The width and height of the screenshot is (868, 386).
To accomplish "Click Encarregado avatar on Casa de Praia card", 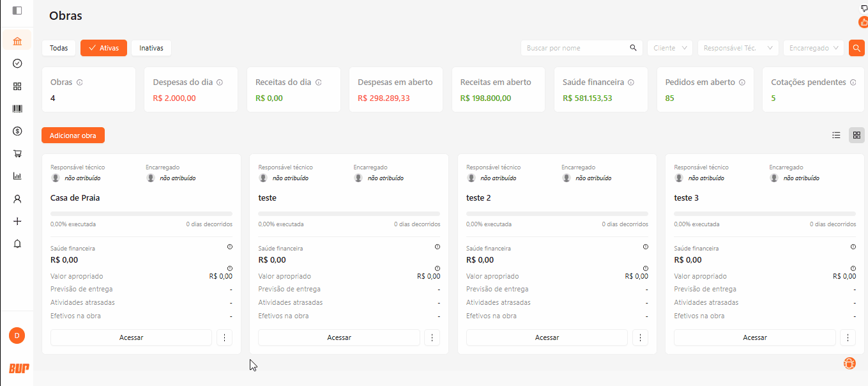I will pyautogui.click(x=151, y=178).
